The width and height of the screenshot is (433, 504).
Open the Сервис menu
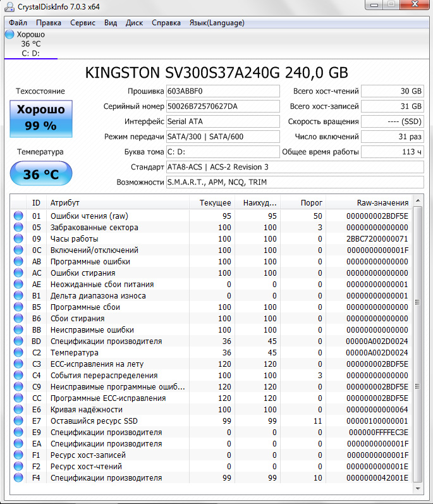pos(83,23)
